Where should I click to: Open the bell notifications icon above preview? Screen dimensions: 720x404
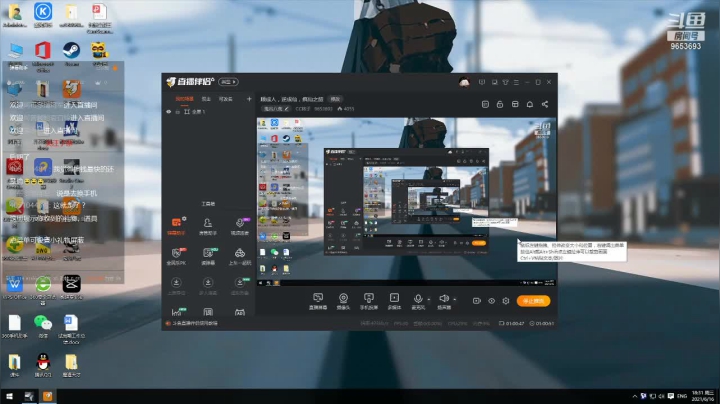point(529,104)
